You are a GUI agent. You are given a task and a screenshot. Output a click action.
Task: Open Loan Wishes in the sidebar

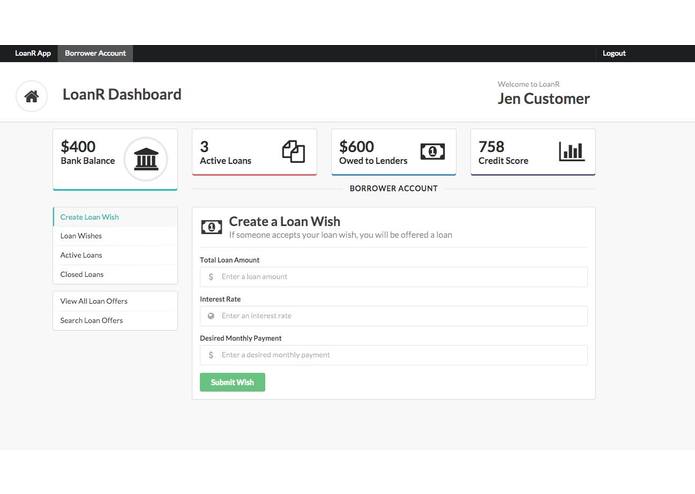(115, 236)
